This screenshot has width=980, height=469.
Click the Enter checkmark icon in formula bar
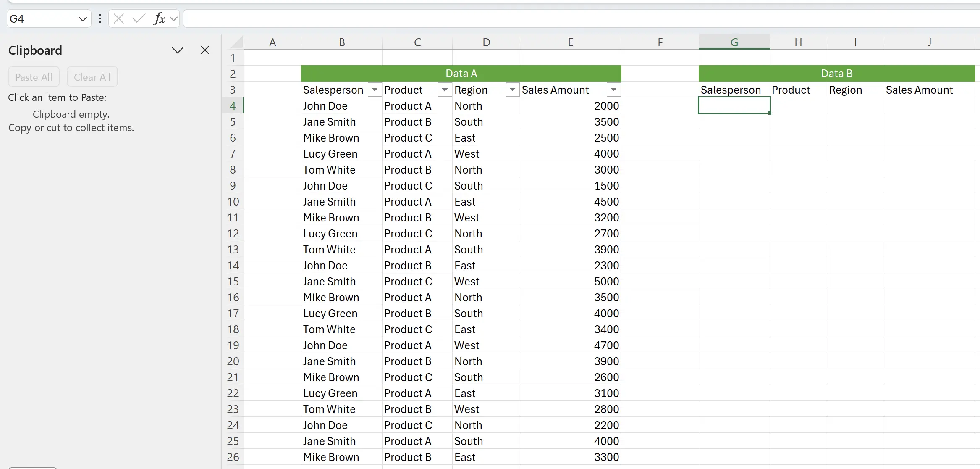pos(139,18)
